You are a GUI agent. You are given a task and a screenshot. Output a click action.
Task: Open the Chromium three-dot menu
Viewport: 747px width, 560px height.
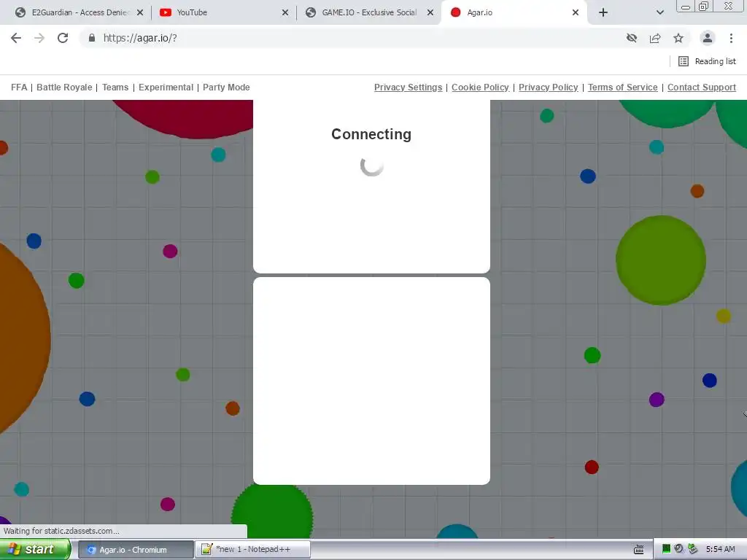tap(731, 38)
